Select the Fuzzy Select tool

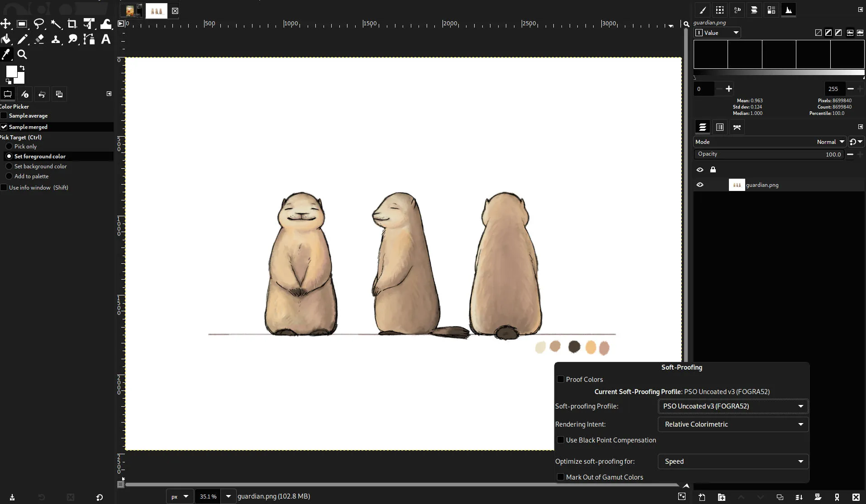pos(56,24)
